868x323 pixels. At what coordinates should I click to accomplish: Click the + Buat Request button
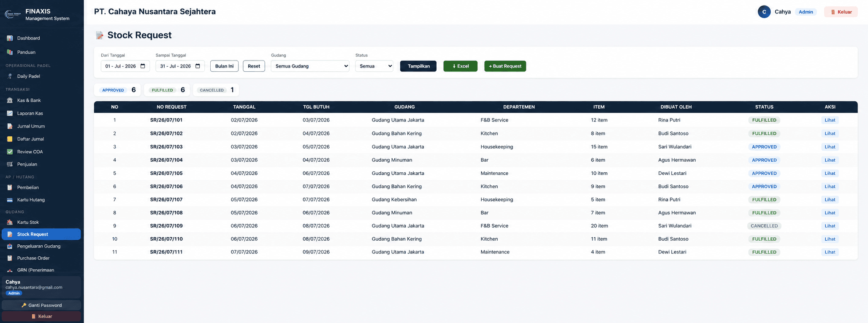[x=505, y=66]
